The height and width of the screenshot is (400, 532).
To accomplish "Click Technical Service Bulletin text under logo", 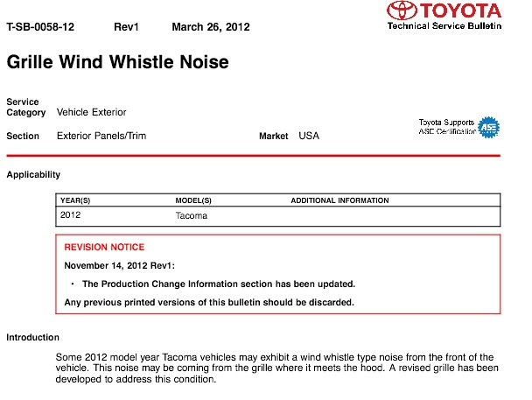I will pos(444,26).
